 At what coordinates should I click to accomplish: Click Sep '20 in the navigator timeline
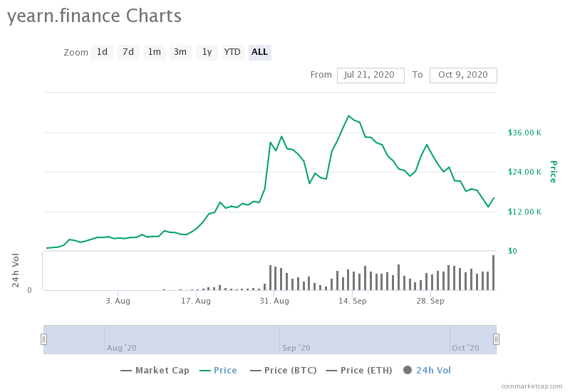click(296, 348)
